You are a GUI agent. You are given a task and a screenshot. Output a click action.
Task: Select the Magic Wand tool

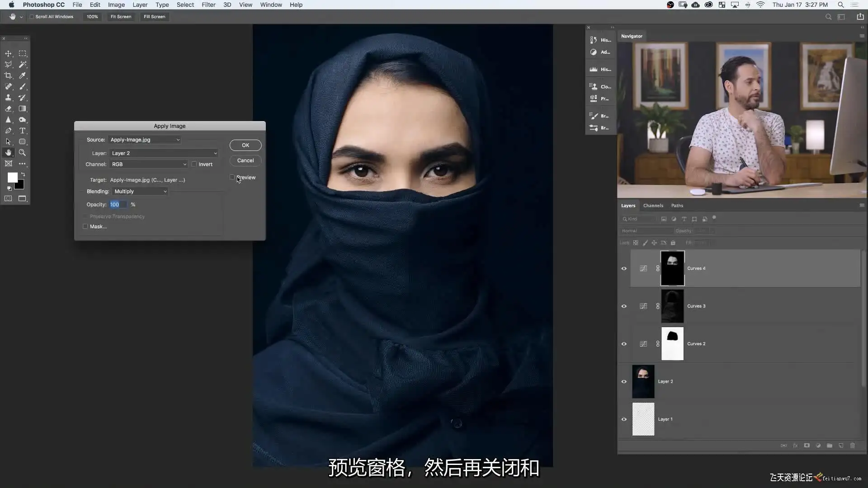pyautogui.click(x=22, y=65)
